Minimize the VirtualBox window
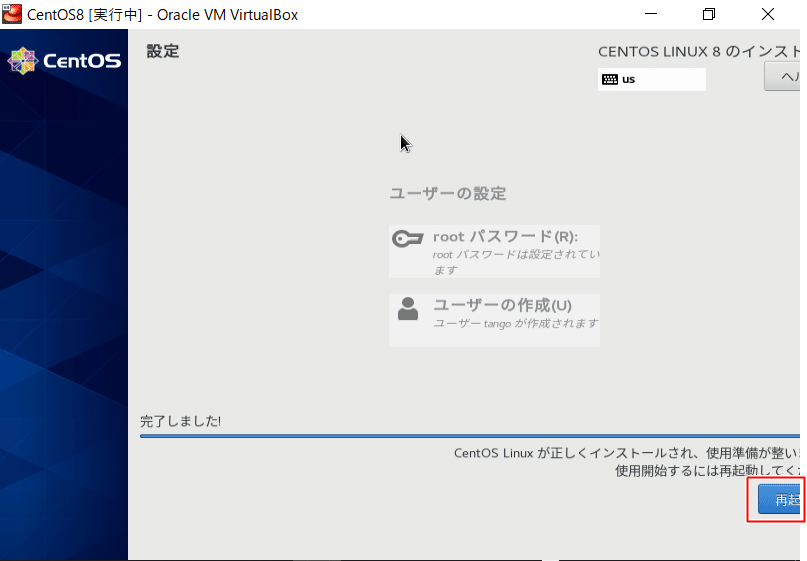807x561 pixels. tap(651, 14)
